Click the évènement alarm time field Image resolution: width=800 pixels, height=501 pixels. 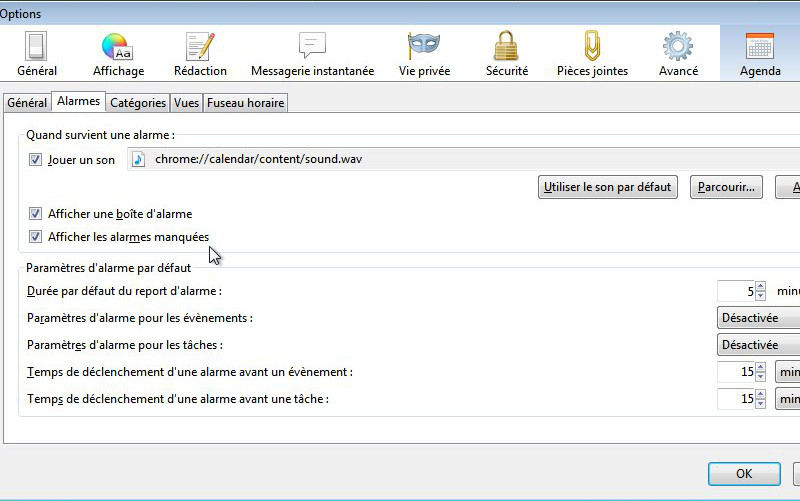tap(736, 372)
